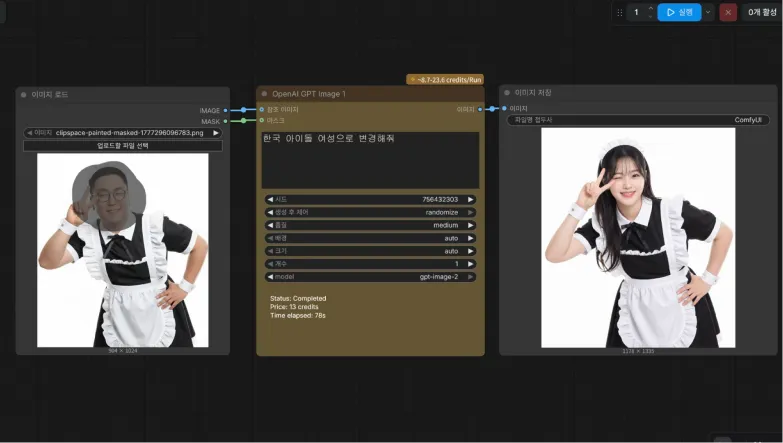Viewport: 783px width, 443px height.
Task: Cancel the current run with the red X button
Action: click(x=728, y=12)
